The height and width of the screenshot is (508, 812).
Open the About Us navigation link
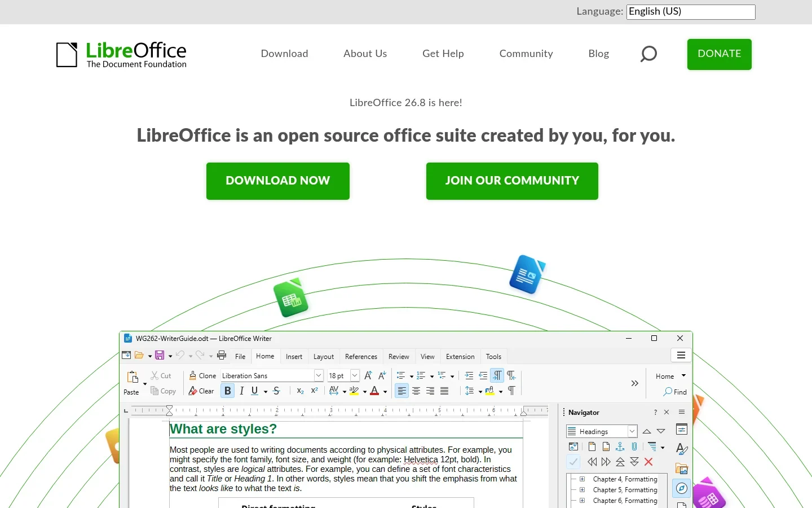(365, 54)
